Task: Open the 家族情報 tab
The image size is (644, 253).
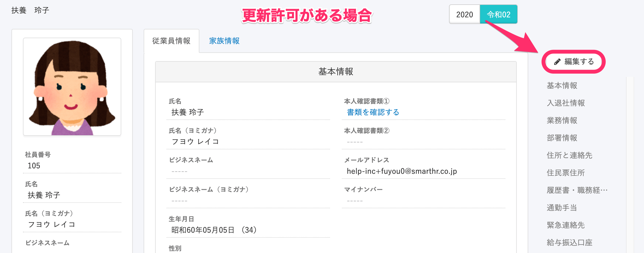Action: (x=224, y=41)
